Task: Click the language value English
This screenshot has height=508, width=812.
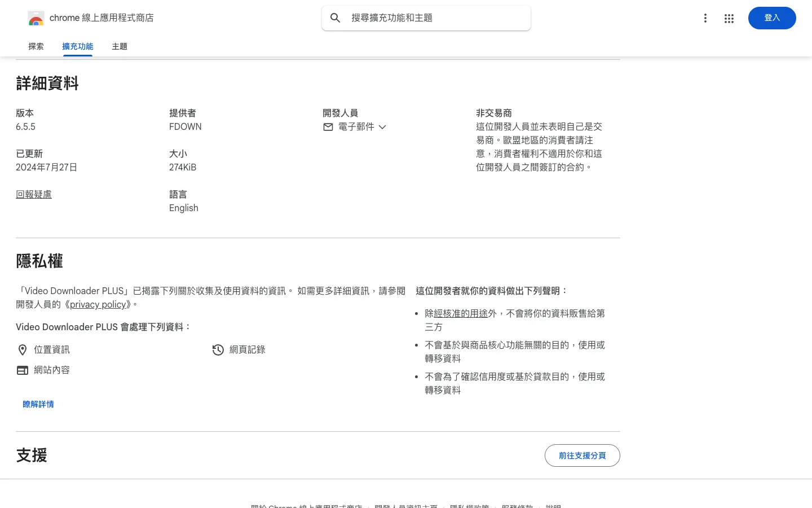Action: pyautogui.click(x=184, y=208)
